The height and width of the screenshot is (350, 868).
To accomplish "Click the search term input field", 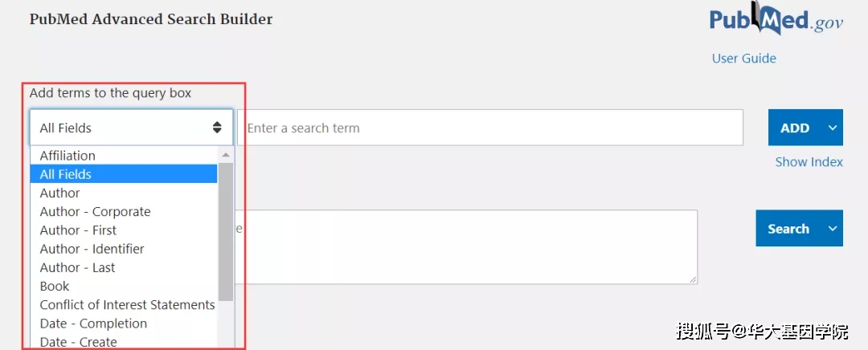I will pyautogui.click(x=490, y=128).
